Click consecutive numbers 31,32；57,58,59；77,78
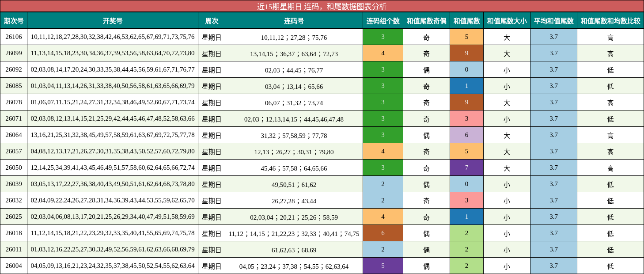Image resolution: width=644 pixels, height=274 pixels. click(x=294, y=135)
